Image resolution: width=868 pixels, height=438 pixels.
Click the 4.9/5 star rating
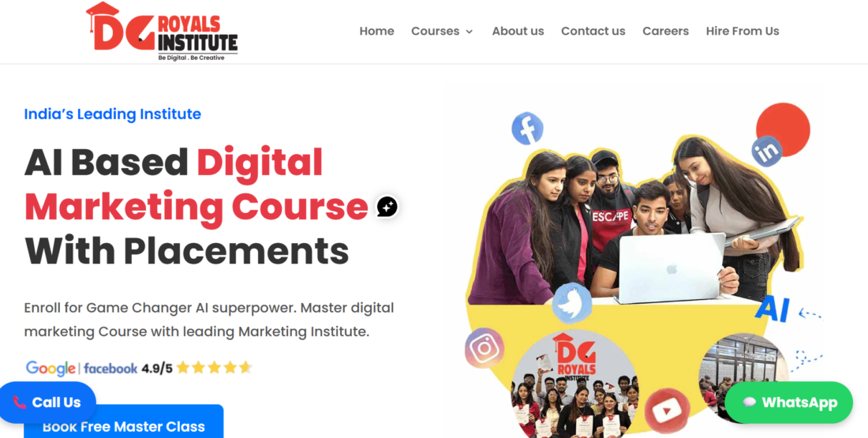pyautogui.click(x=197, y=368)
